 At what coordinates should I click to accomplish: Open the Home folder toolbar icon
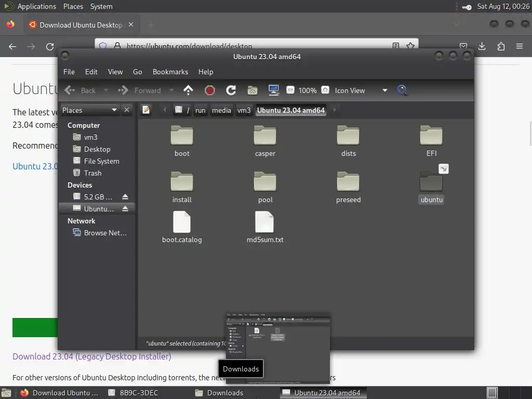pos(252,90)
